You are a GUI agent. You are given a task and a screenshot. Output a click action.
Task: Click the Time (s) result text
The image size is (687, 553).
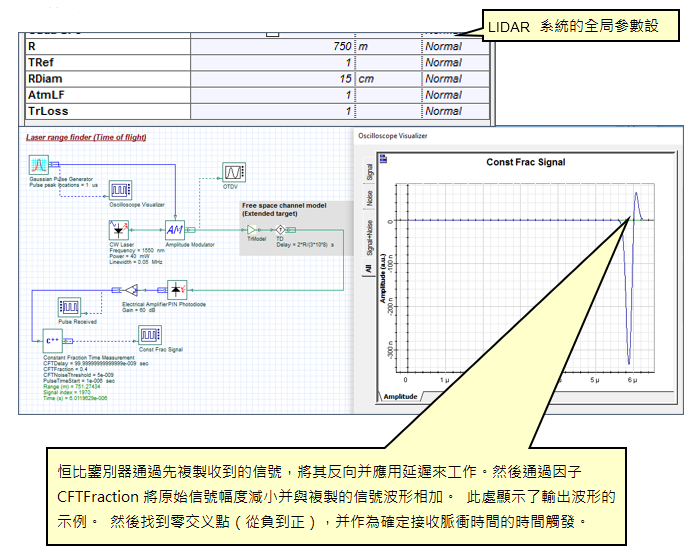[x=75, y=398]
